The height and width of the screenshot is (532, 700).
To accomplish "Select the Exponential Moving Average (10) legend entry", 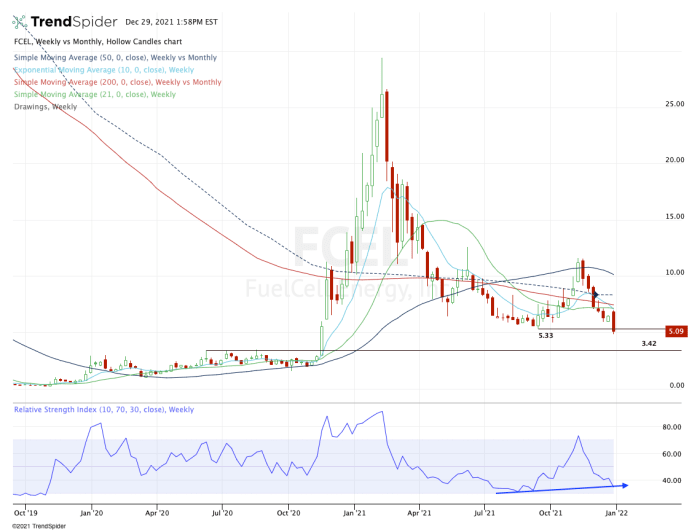I will 104,70.
